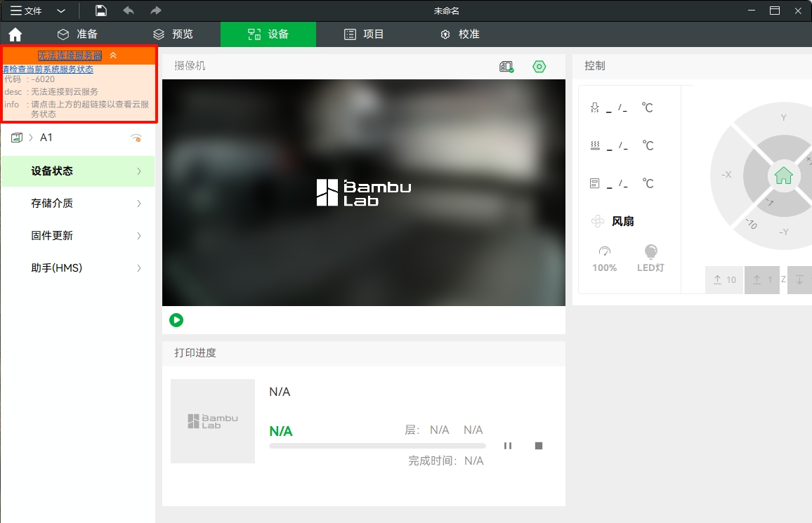
Task: Click the print job thumbnail preview
Action: click(213, 421)
